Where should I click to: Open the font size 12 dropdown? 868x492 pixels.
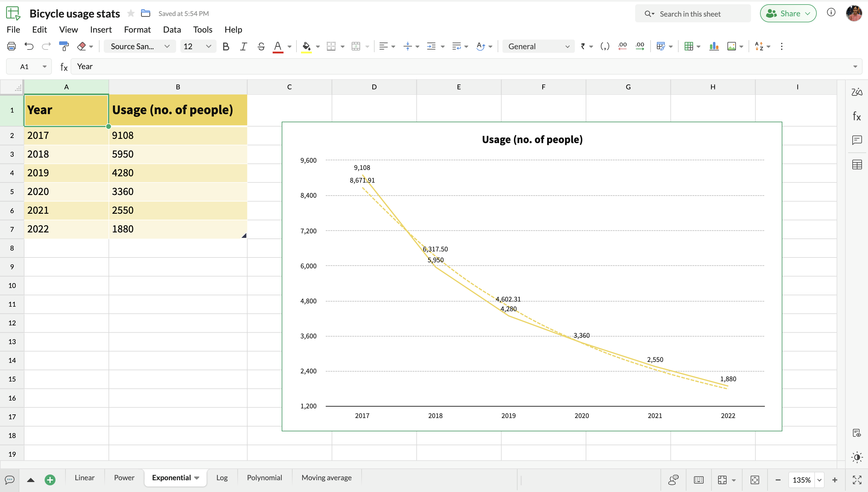tap(198, 46)
